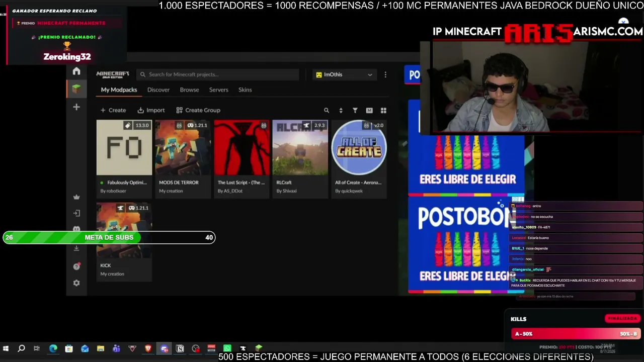644x362 pixels.
Task: Switch to the Discover tab
Action: [x=158, y=90]
